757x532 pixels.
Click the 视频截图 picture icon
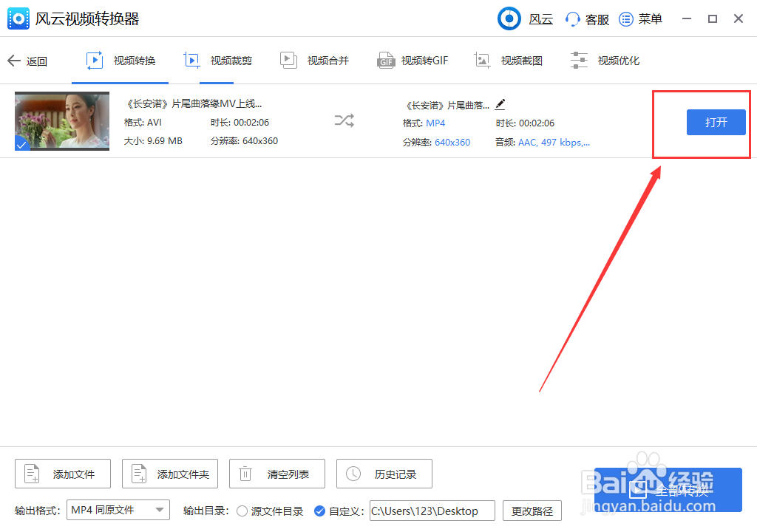coord(482,61)
